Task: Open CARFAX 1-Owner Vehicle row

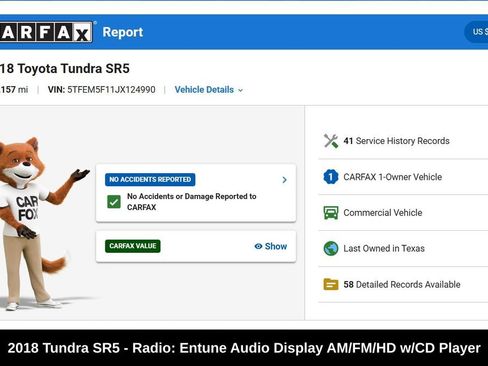Action: (403, 177)
